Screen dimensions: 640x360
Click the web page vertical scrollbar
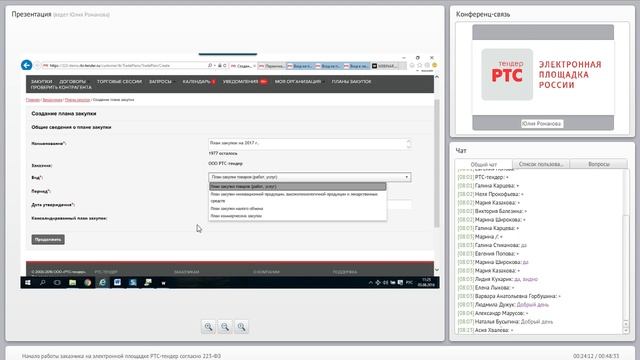(x=437, y=163)
